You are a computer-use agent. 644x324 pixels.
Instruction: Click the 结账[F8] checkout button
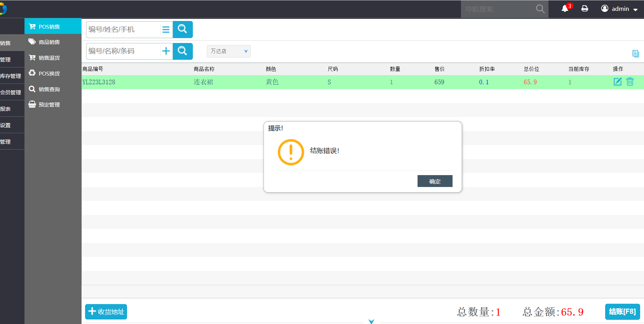(622, 311)
